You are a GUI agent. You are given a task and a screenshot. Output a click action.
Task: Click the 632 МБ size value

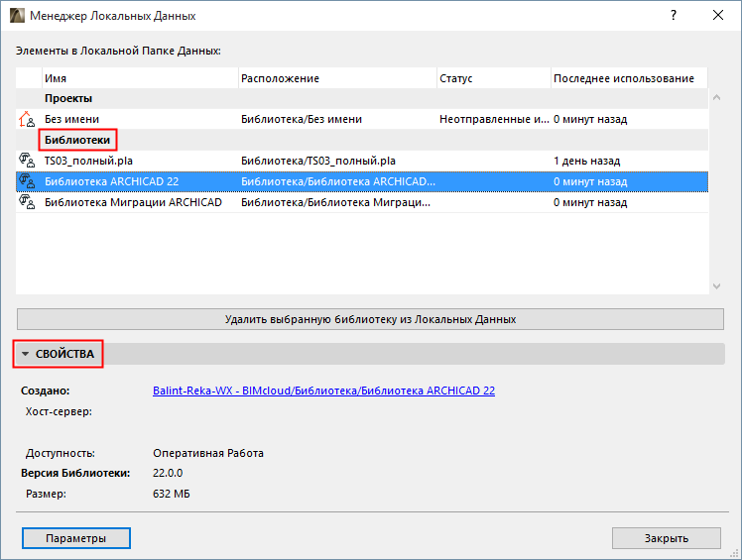[x=172, y=494]
